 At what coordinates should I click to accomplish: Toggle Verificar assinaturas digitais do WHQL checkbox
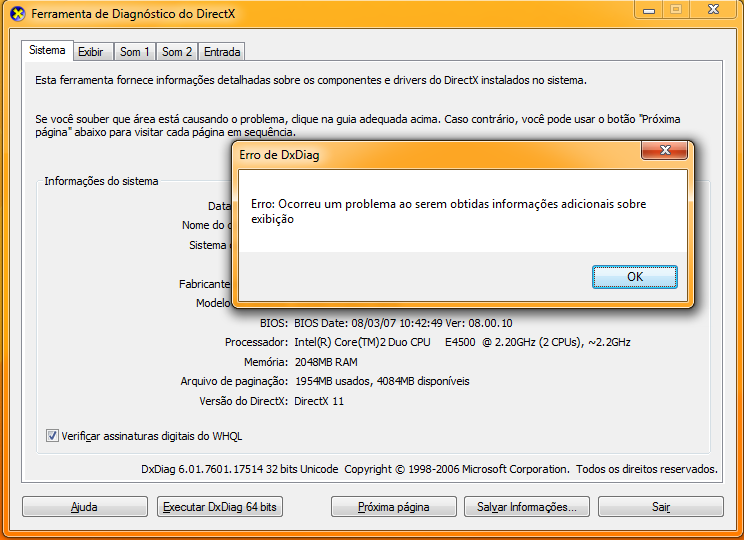coord(52,435)
